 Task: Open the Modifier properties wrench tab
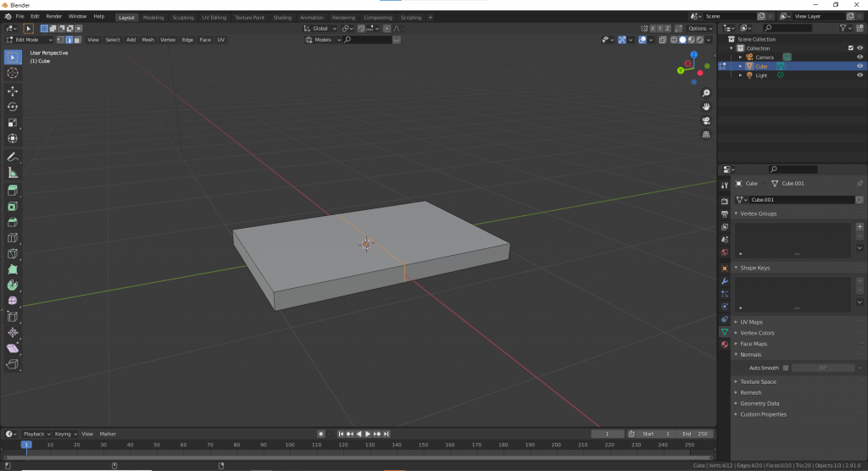click(724, 280)
